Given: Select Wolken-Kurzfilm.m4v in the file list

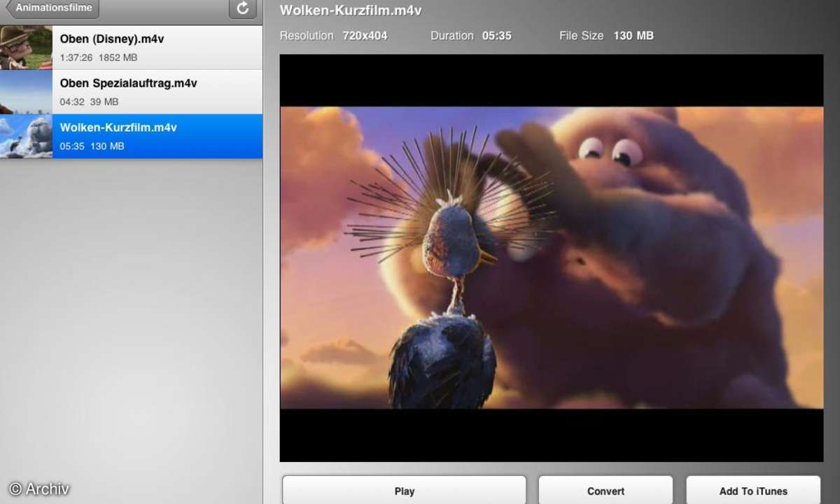Looking at the screenshot, I should pyautogui.click(x=132, y=136).
